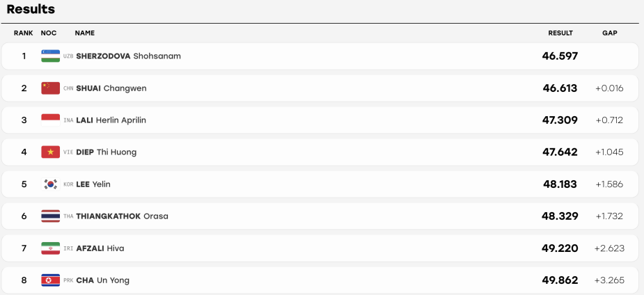Click AFZALI Hiva's gap value +2.623
Viewport: 644px width, 295px height.
(x=609, y=248)
